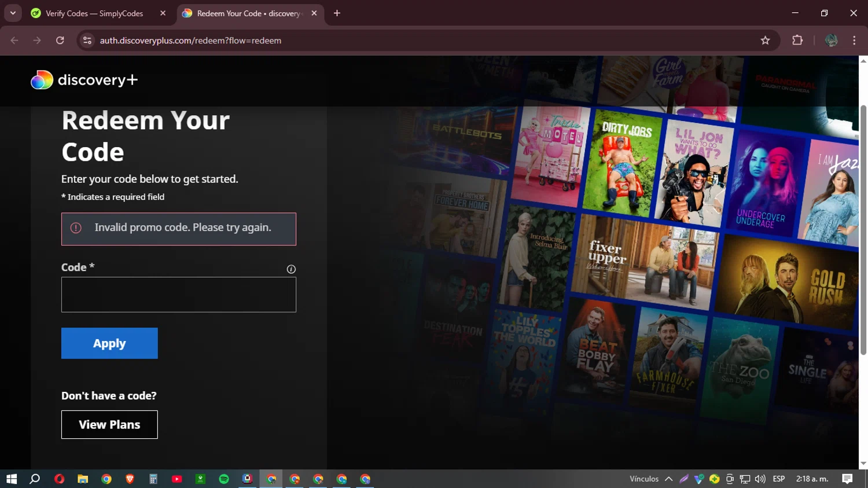
Task: Open a new browser tab
Action: (337, 13)
